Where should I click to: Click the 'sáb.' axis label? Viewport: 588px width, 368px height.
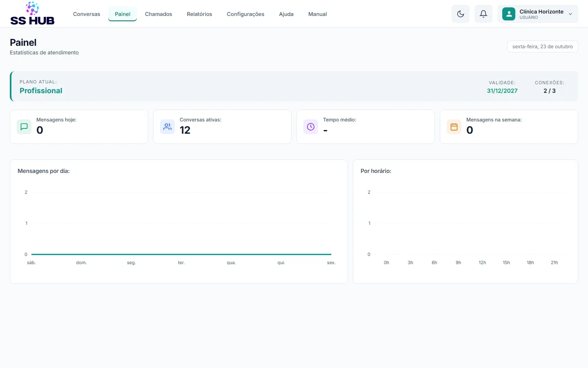(x=31, y=263)
